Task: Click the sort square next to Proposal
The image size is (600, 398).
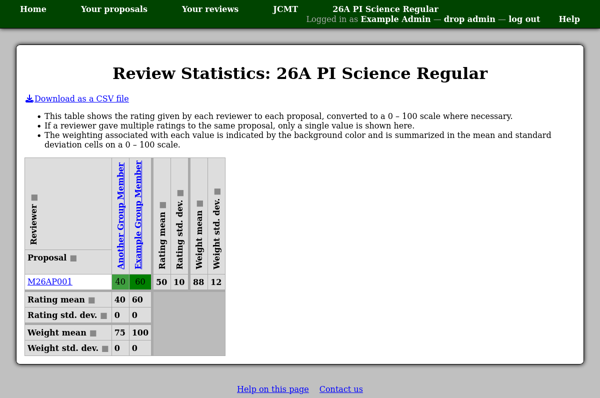Action: [x=73, y=258]
